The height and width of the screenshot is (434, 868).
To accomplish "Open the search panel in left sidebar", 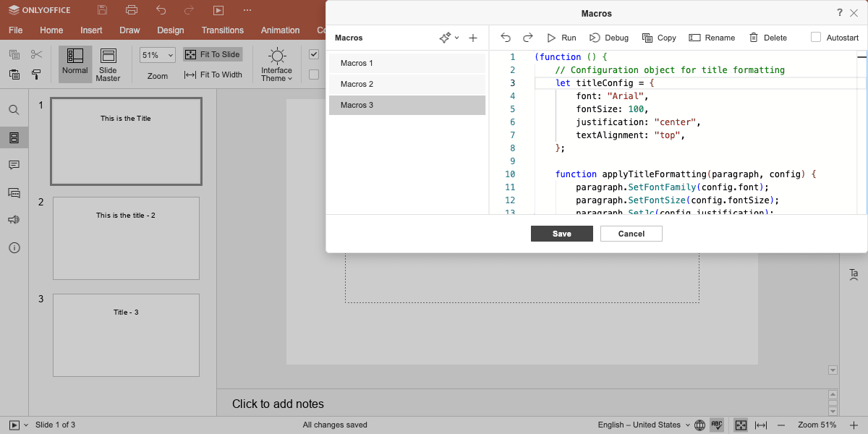I will coord(14,110).
